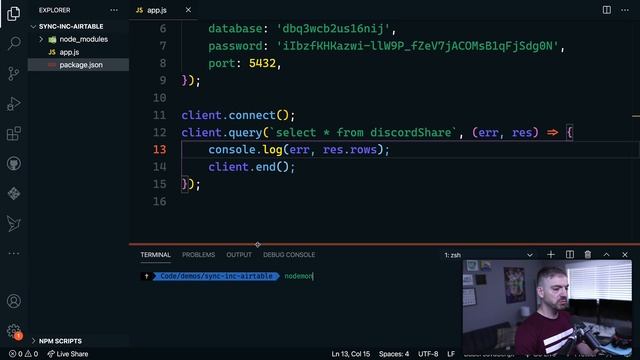Click the port value 5432
This screenshot has width=640, height=360.
click(x=262, y=63)
